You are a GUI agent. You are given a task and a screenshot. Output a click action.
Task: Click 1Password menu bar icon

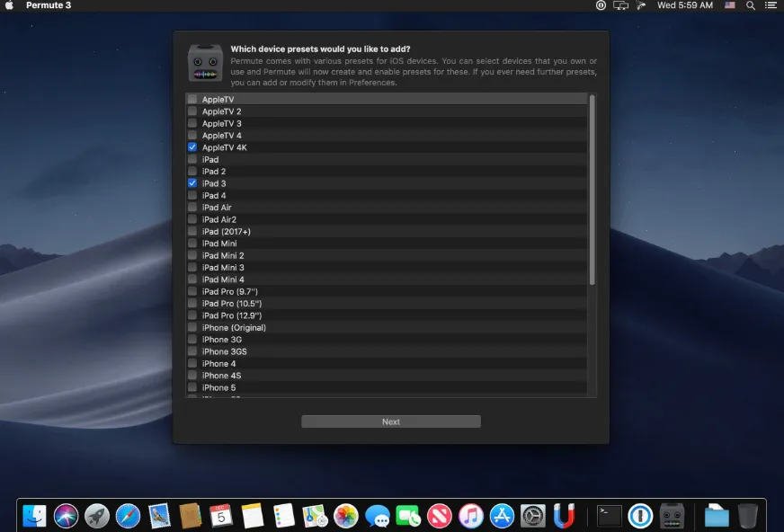[601, 5]
